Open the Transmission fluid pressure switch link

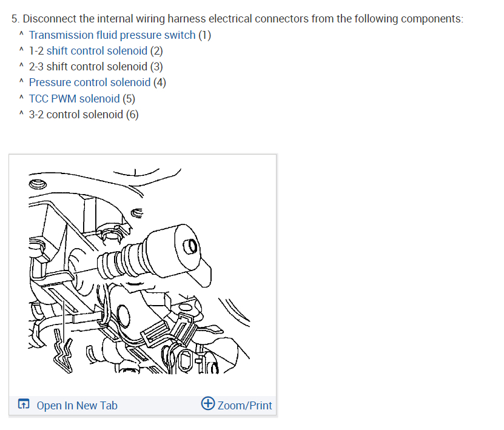click(112, 35)
